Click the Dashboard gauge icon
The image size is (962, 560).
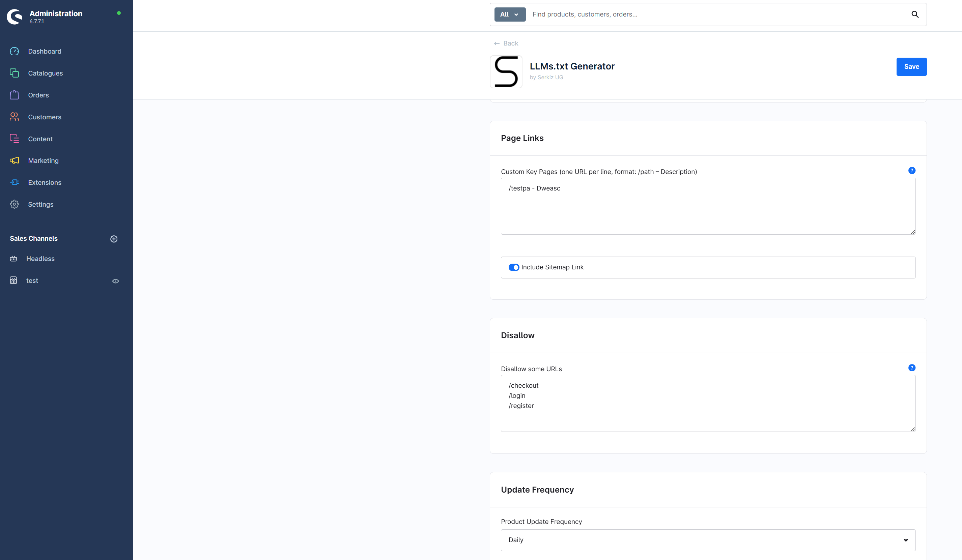[x=14, y=51]
